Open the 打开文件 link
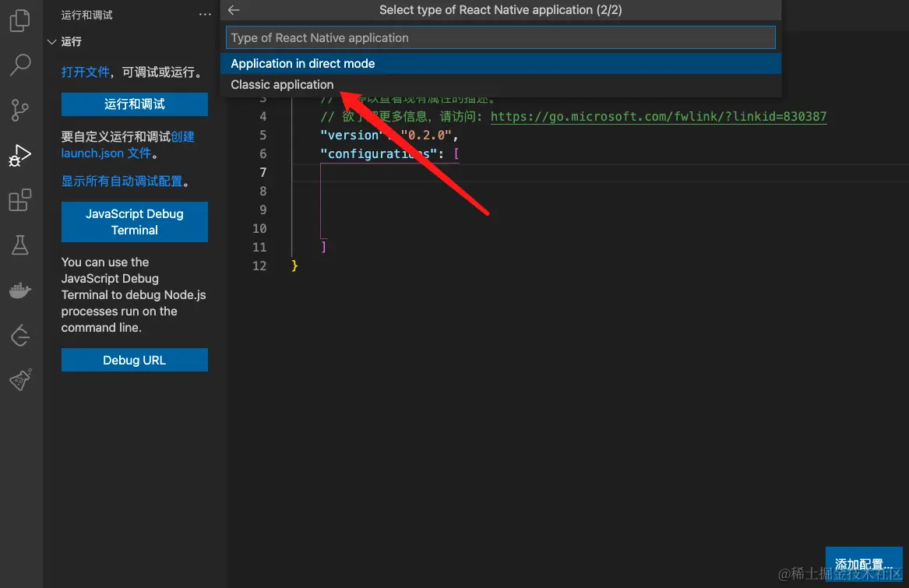909x588 pixels. click(x=85, y=72)
